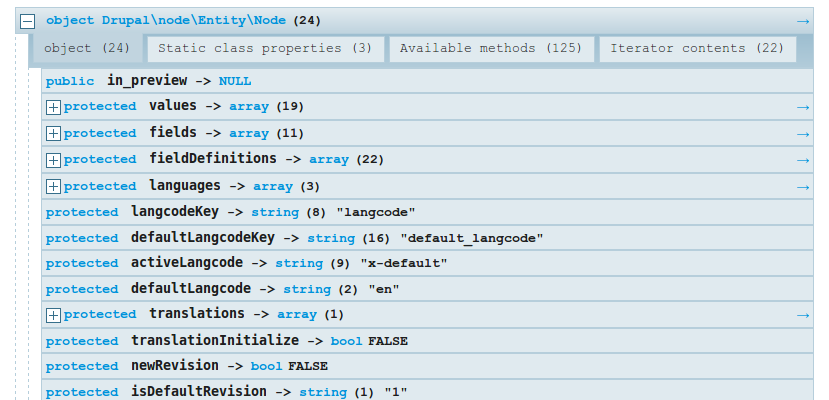Click the activeLangcode property name
This screenshot has height=400, width=829.
tap(187, 263)
